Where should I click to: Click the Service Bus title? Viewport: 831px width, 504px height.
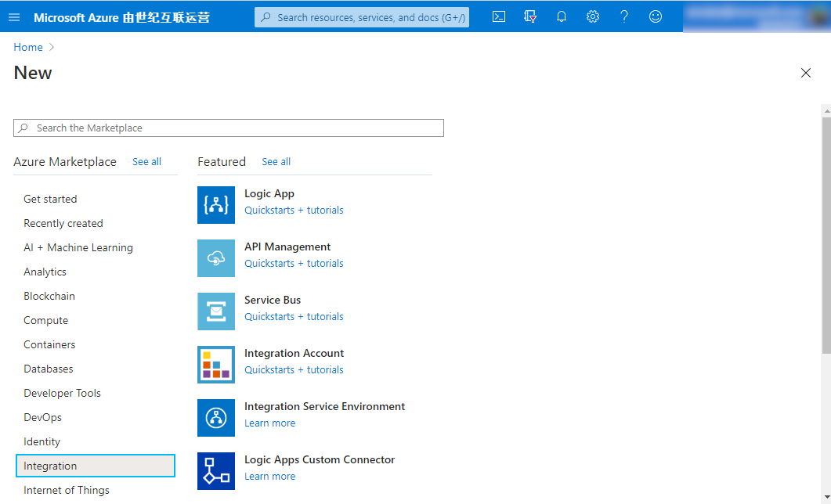point(273,301)
